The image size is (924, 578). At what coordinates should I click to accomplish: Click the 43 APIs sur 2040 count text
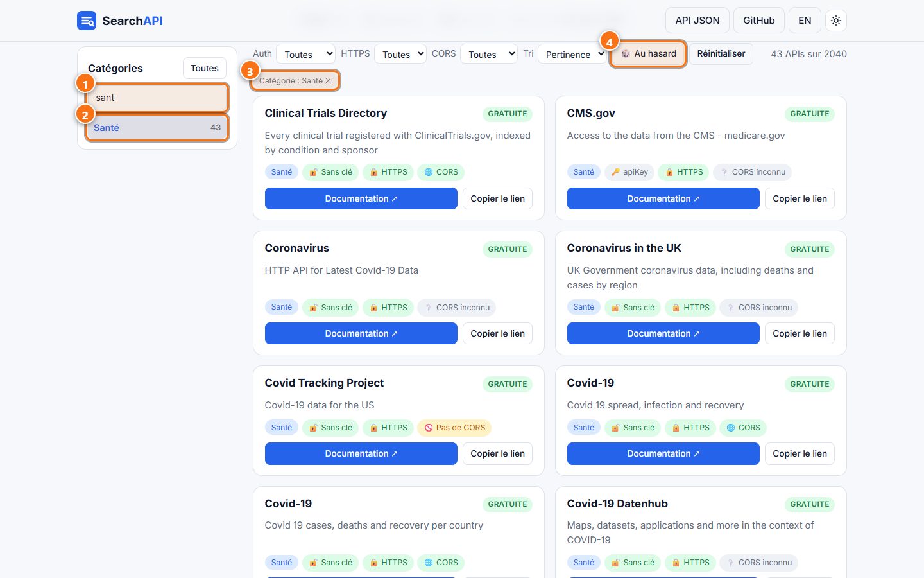tap(809, 54)
